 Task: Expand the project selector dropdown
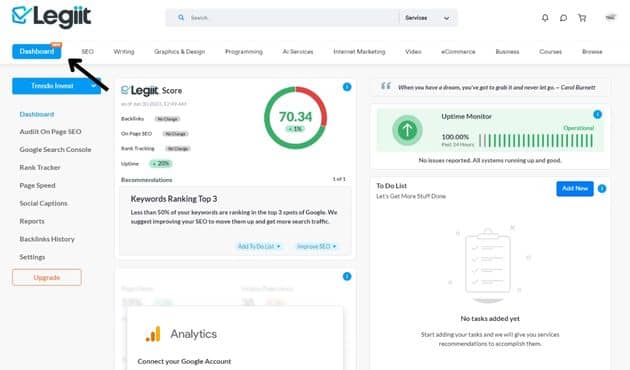(56, 86)
